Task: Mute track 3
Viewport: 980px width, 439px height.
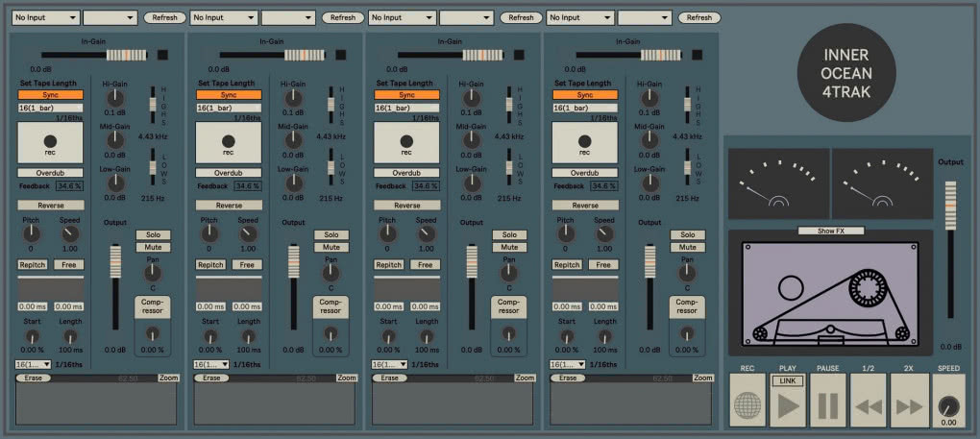Action: [x=509, y=247]
